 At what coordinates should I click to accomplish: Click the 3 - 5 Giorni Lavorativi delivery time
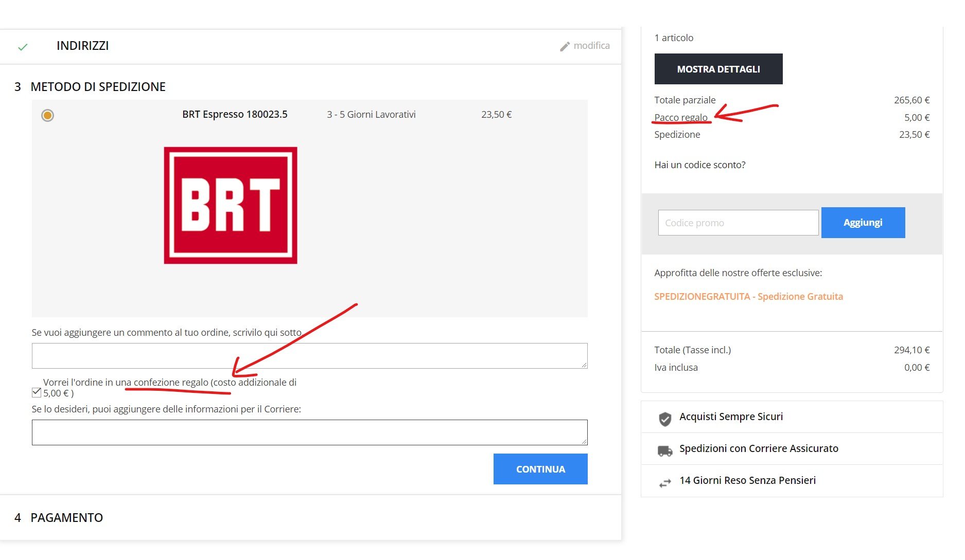tap(371, 114)
